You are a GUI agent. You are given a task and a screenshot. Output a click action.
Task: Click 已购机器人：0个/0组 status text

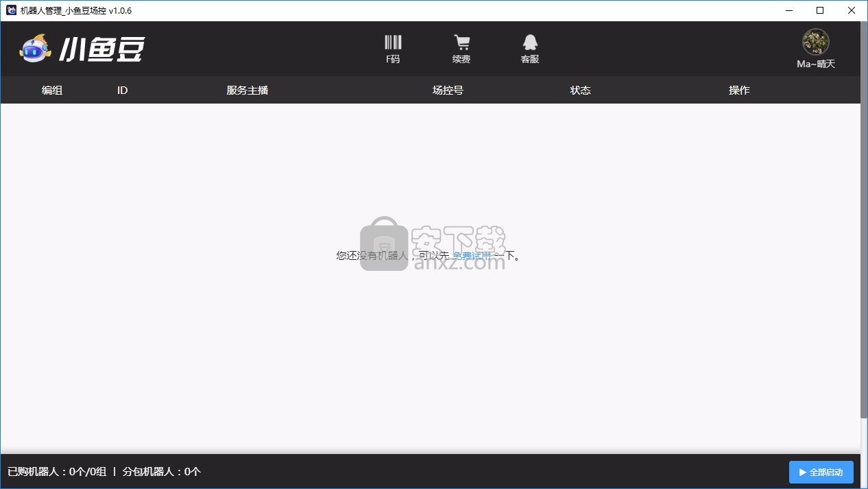tap(57, 472)
